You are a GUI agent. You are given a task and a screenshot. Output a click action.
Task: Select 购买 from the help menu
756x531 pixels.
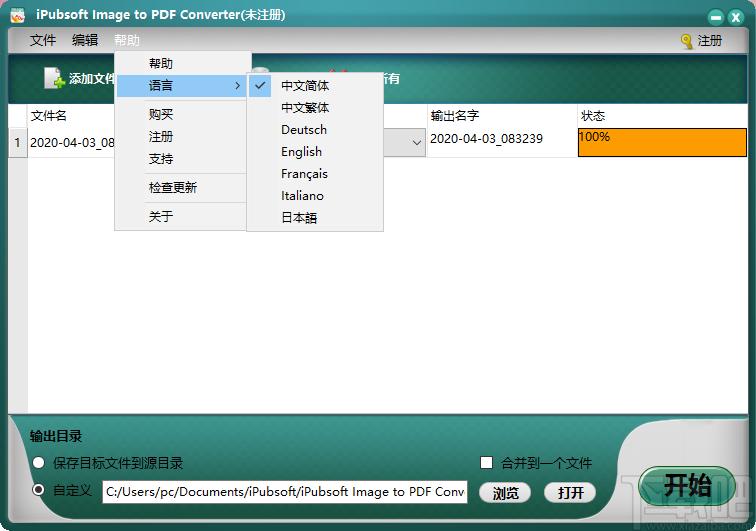coord(183,114)
